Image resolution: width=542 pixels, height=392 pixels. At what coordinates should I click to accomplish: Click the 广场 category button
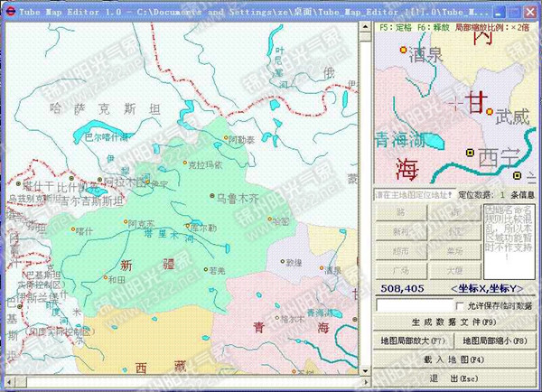399,270
